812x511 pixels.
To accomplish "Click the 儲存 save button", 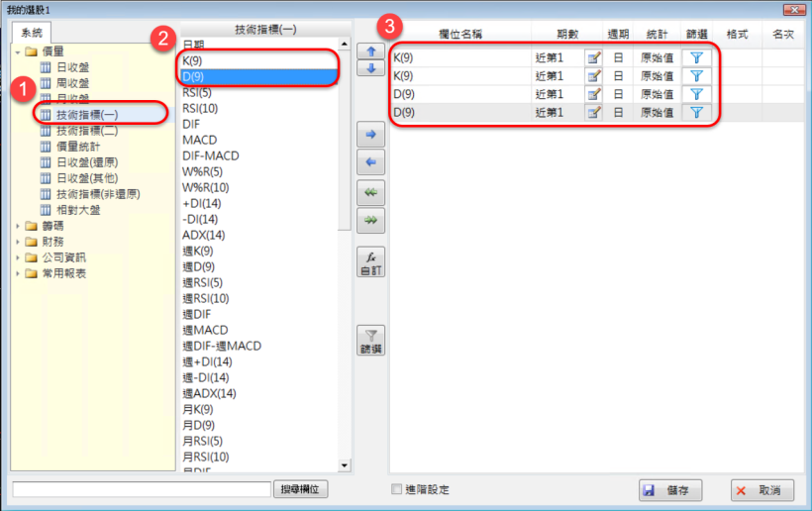I will click(x=671, y=490).
